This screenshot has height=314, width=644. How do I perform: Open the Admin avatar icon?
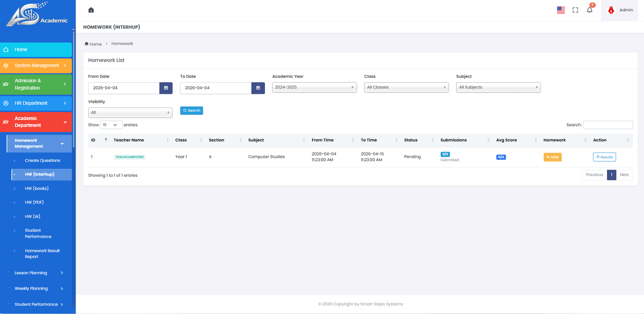pos(611,10)
